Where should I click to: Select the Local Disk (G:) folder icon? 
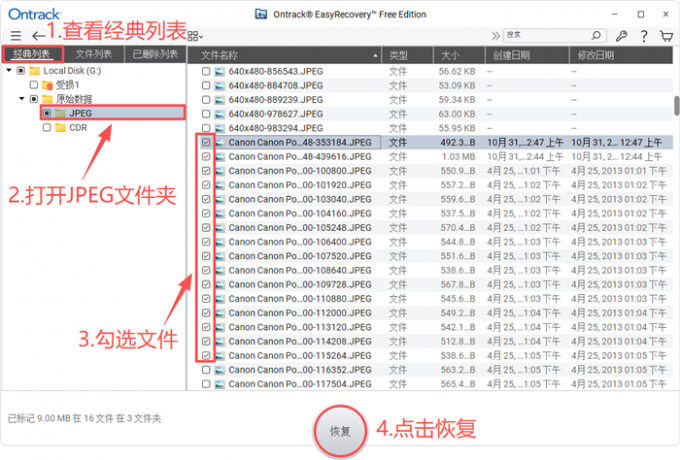[35, 71]
